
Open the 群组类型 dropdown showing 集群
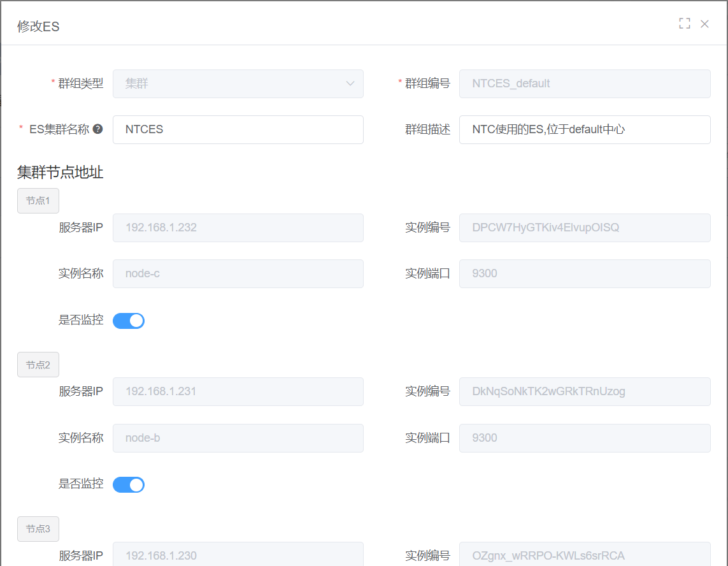(238, 83)
